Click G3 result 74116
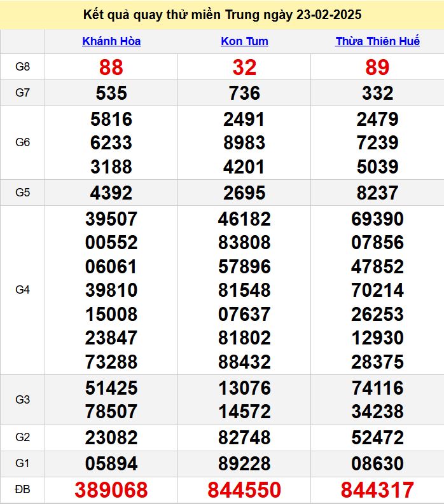The image size is (444, 504). [x=377, y=388]
